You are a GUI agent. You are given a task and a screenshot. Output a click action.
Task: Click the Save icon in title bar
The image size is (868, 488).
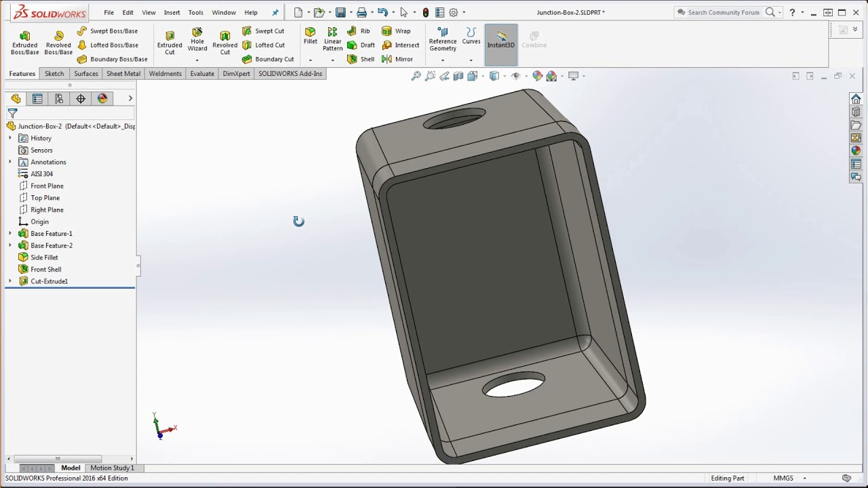click(x=340, y=12)
